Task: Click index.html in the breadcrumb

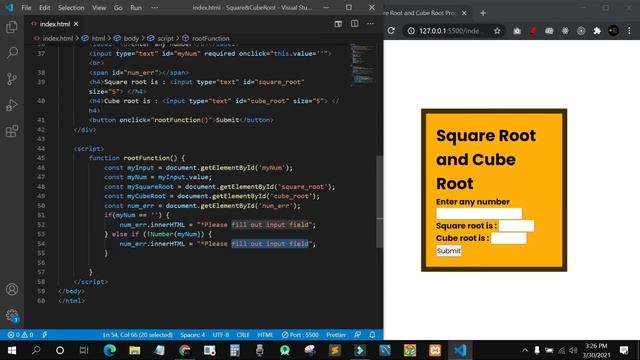Action: [57, 38]
